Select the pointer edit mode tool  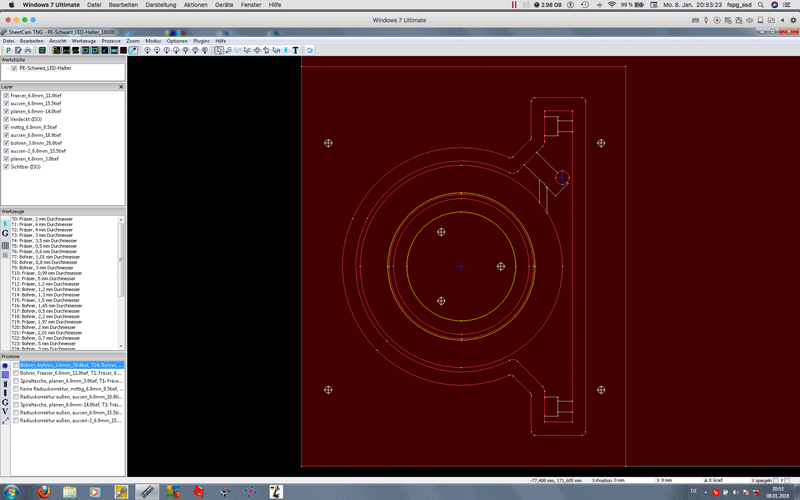tap(219, 50)
